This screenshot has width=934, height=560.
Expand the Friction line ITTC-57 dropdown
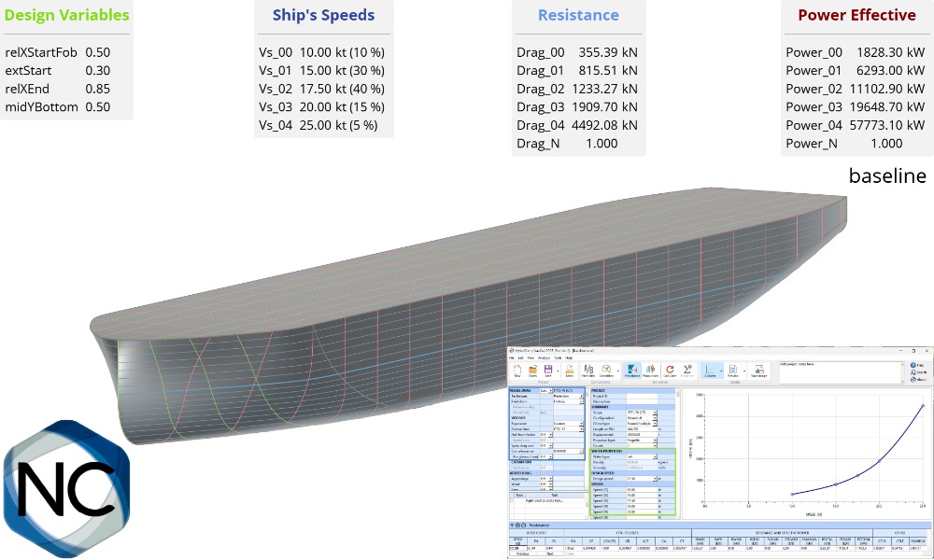579,428
